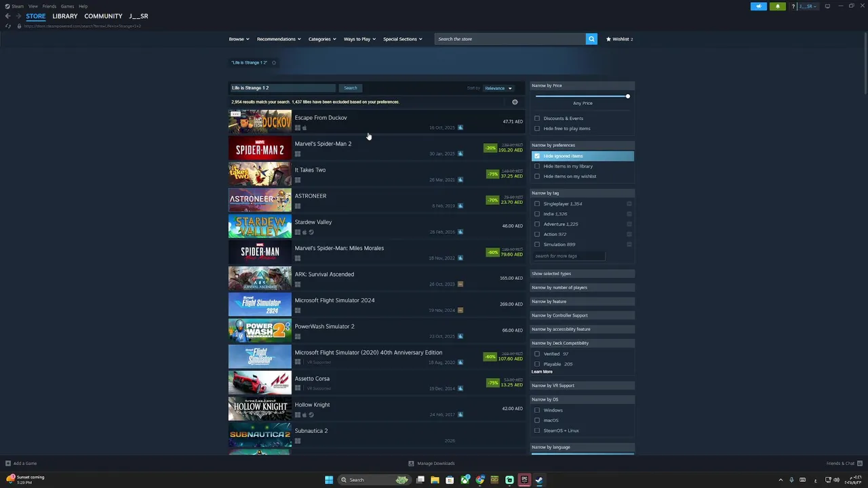Viewport: 868px width, 488px height.
Task: Open the Browse dropdown
Action: [239, 39]
